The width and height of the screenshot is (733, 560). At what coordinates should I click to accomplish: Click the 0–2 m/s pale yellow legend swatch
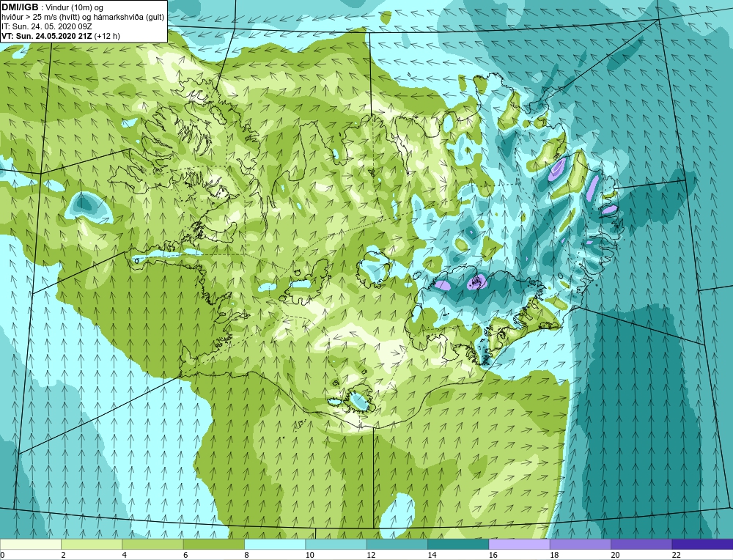coord(30,544)
